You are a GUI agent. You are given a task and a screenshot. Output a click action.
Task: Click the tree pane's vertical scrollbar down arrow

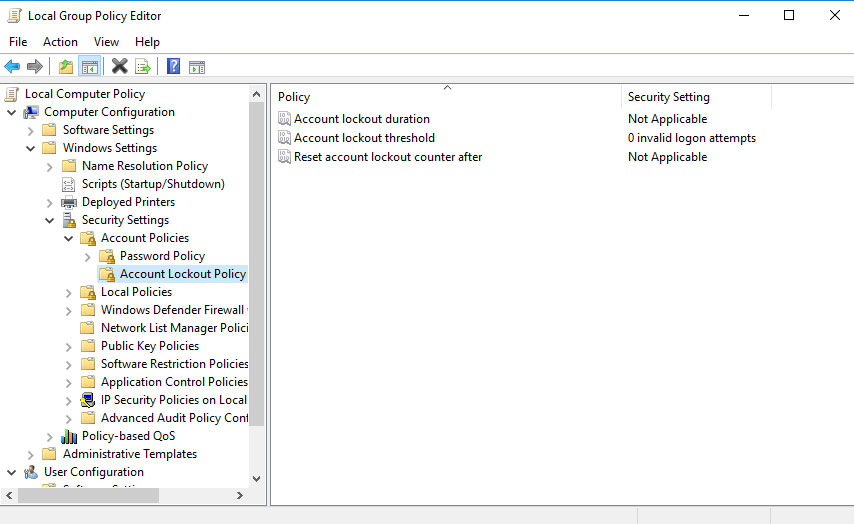pos(257,479)
